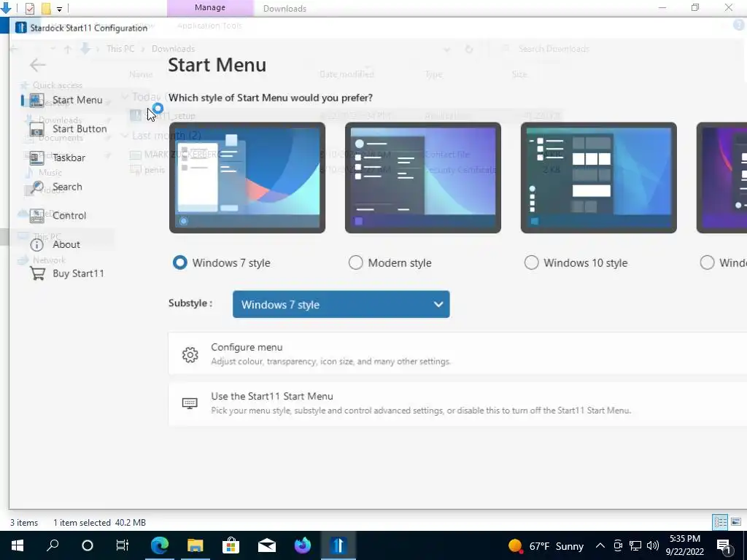Click the Explorer quick access properties icon

tap(30, 8)
